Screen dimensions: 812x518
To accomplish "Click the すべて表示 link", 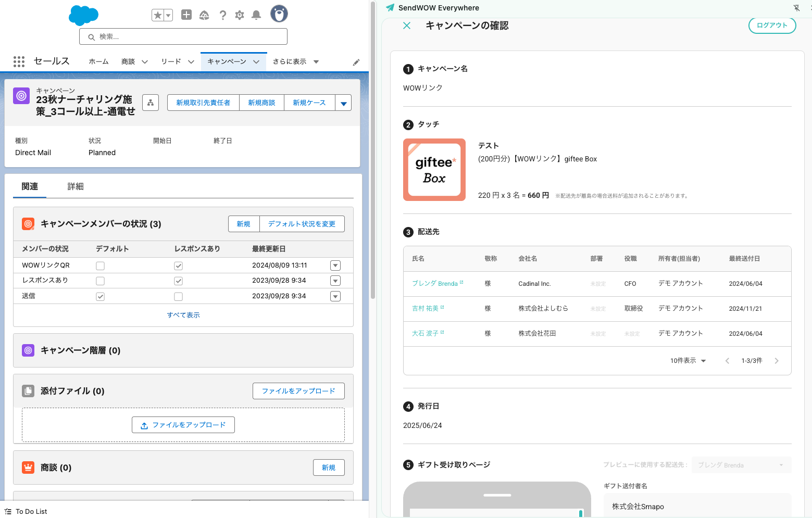I will (x=183, y=315).
